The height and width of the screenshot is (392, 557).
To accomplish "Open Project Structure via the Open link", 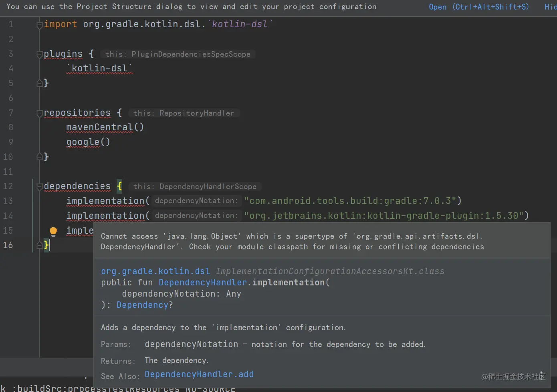I will 479,7.
